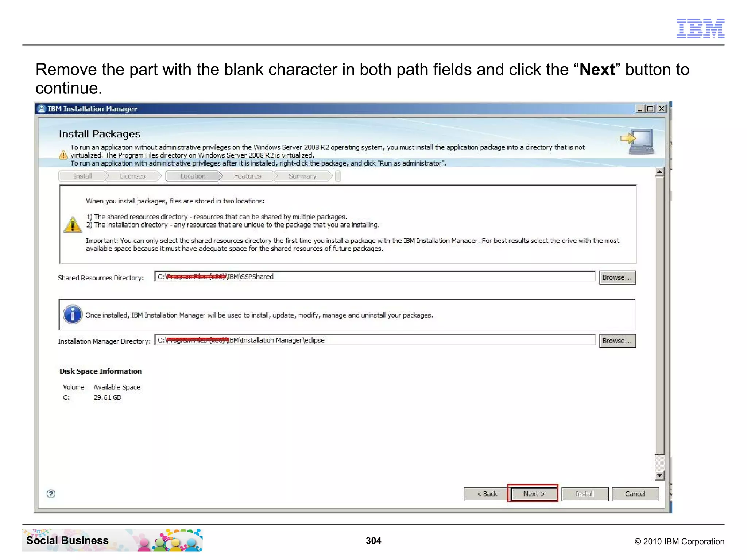The width and height of the screenshot is (747, 560).
Task: Click the Features step tab
Action: pyautogui.click(x=247, y=176)
